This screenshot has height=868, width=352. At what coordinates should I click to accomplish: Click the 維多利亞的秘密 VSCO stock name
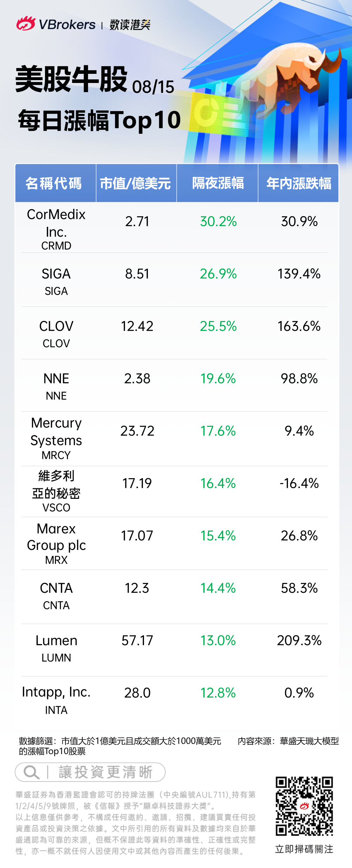point(56,491)
